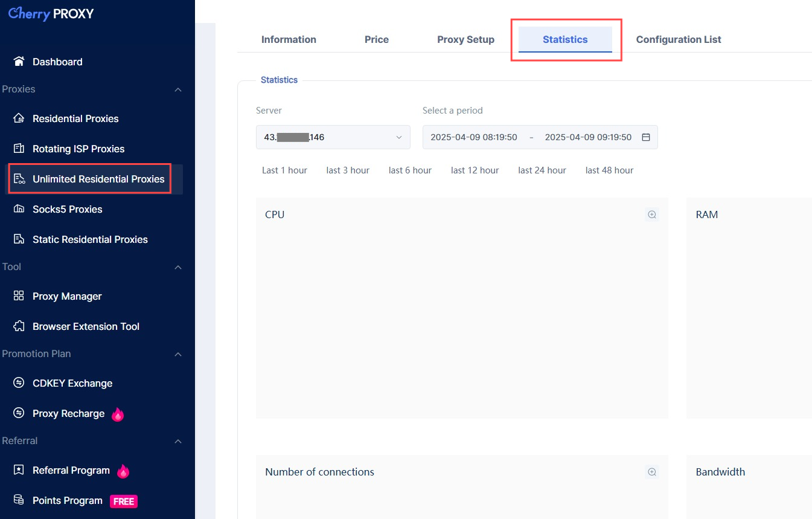Viewport: 812px width, 519px height.
Task: Click the Socks5 Proxies sidebar icon
Action: [x=19, y=209]
